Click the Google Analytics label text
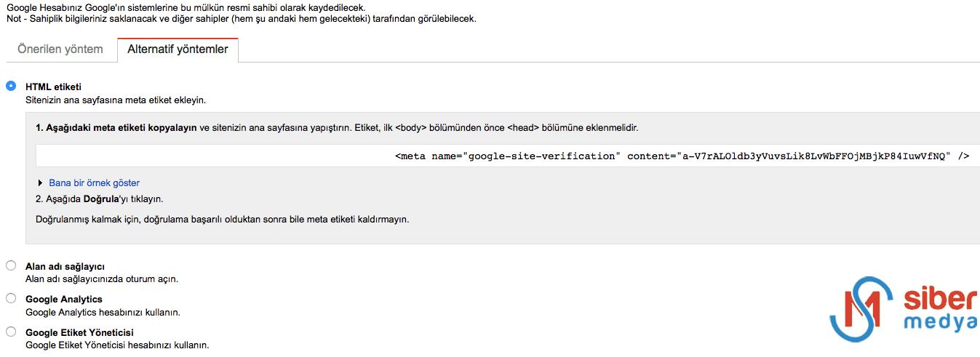The height and width of the screenshot is (357, 980). click(64, 299)
